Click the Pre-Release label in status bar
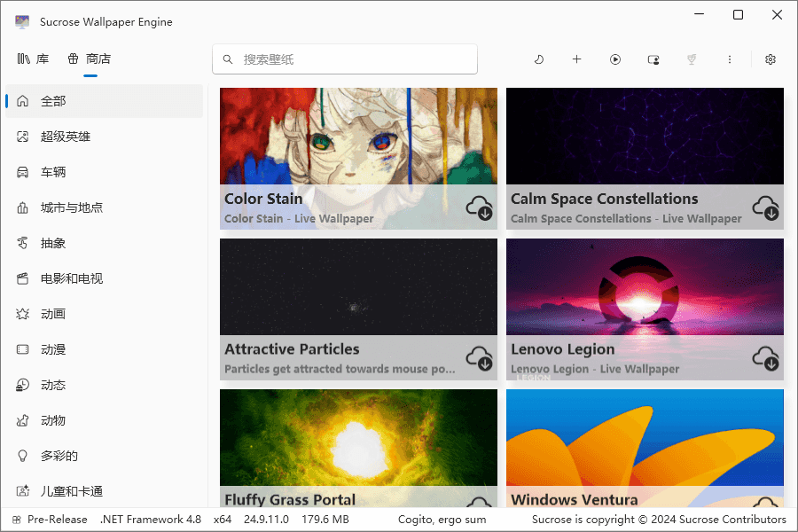This screenshot has width=798, height=532. [x=57, y=520]
